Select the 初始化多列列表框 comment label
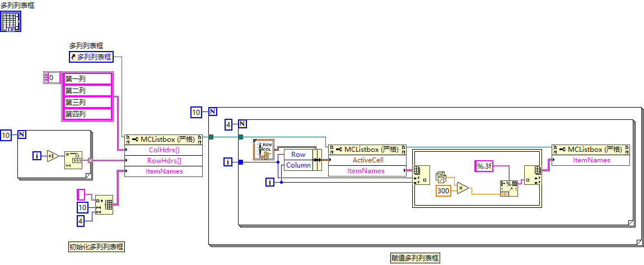 [x=96, y=247]
